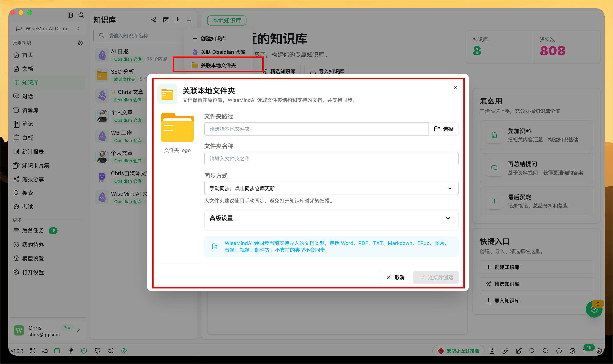Click 精选知识库 in the 快捷入口 panel
Viewport: 613px width, 364px height.
coord(536,284)
